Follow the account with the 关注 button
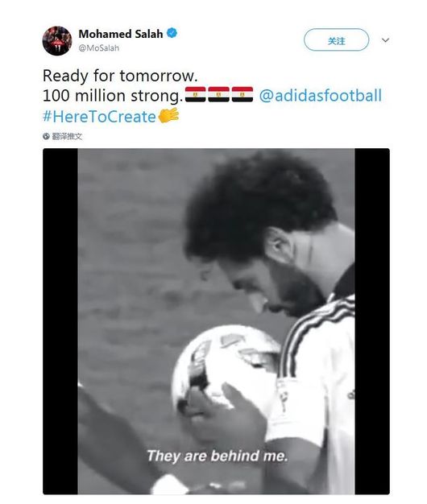Viewport: 427px width, 504px height. click(x=336, y=40)
